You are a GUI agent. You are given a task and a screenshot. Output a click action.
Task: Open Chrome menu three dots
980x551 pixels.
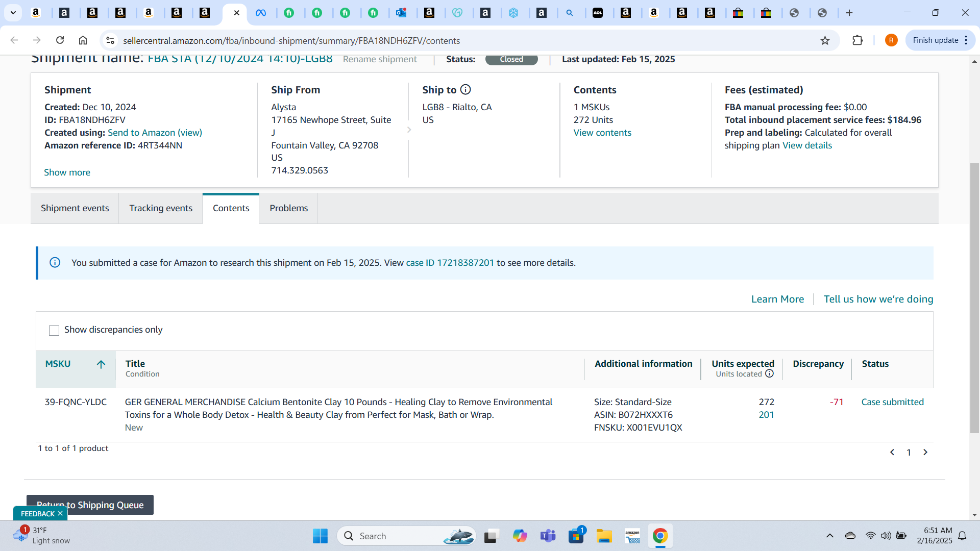[x=966, y=40]
